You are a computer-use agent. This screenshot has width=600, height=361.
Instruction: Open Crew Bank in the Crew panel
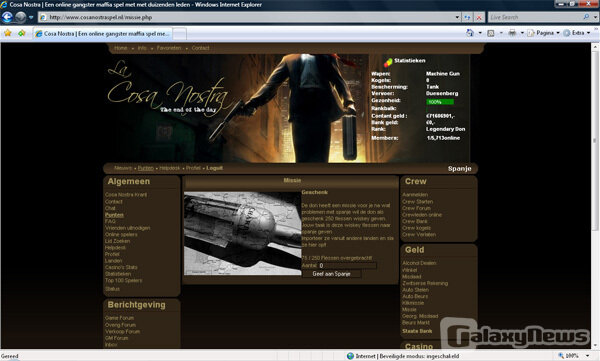pos(415,221)
